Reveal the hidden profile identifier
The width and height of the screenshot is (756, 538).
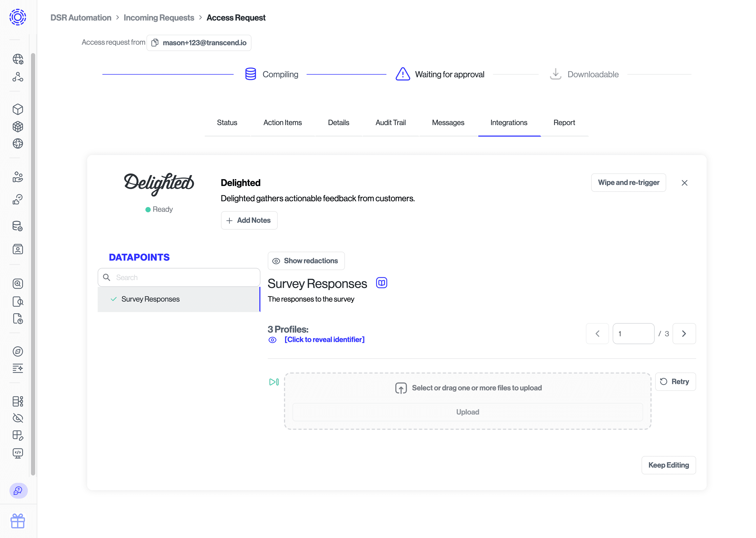[324, 340]
